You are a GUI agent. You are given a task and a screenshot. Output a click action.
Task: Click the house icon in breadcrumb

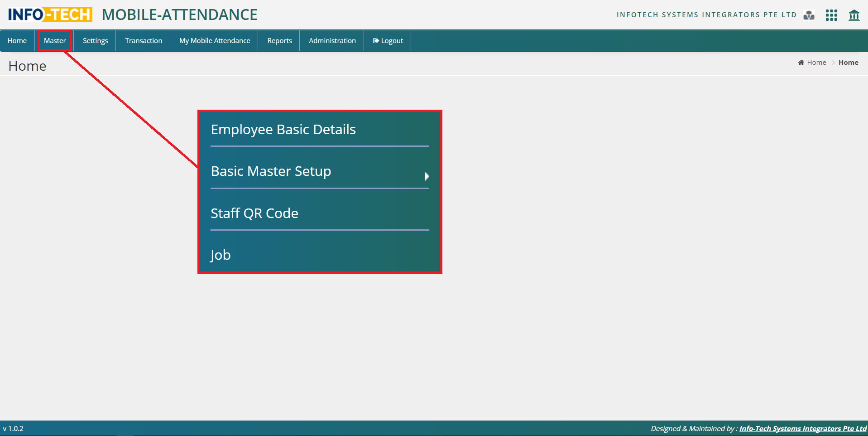point(801,63)
